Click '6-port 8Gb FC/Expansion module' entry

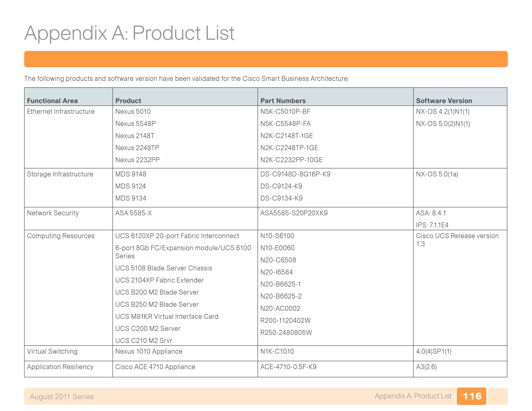(183, 252)
